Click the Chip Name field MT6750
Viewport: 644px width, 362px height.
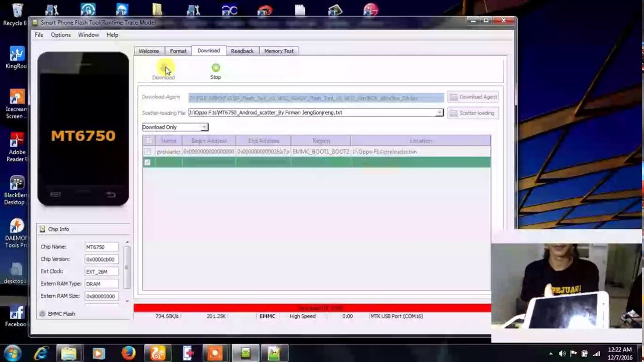[102, 247]
